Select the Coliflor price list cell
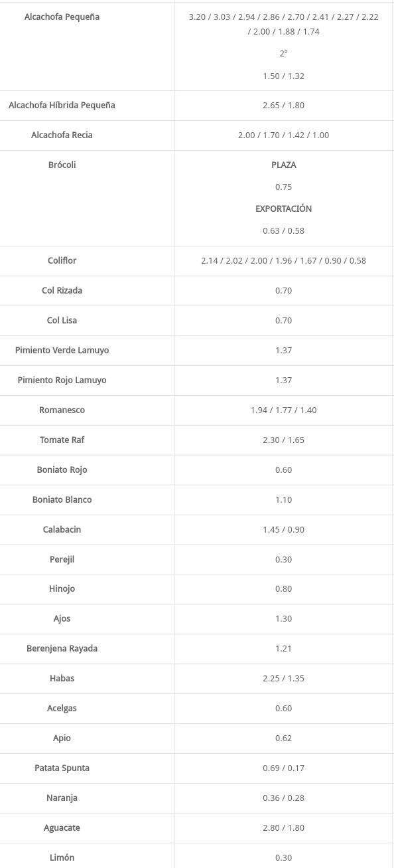The width and height of the screenshot is (394, 868). (x=283, y=260)
